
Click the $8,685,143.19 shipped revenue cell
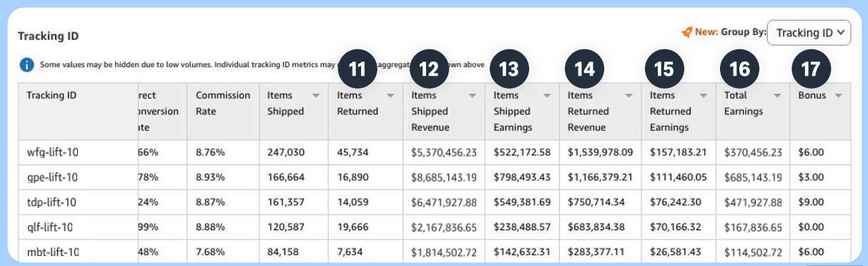tap(444, 177)
